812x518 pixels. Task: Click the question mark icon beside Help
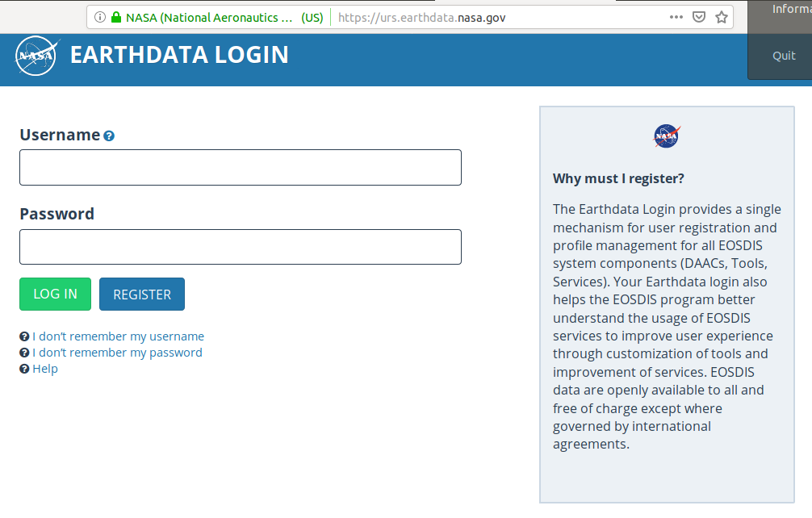23,368
